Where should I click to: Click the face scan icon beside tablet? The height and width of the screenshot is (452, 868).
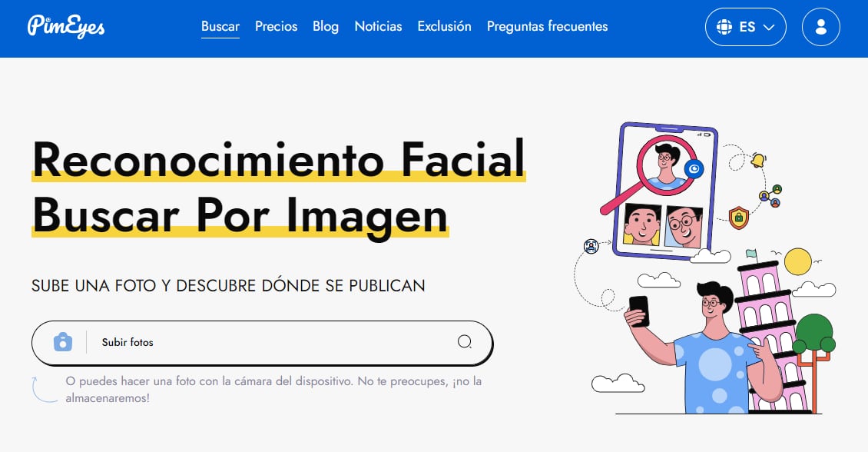click(591, 246)
